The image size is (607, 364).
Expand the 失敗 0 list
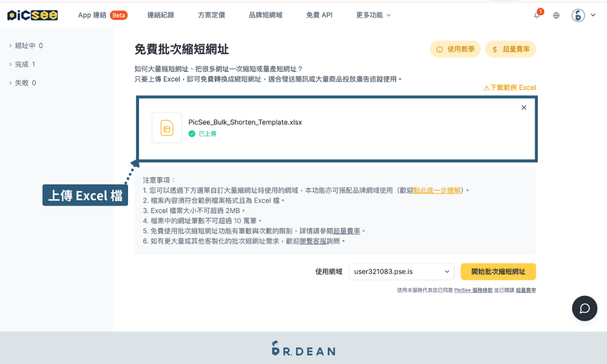[x=22, y=83]
